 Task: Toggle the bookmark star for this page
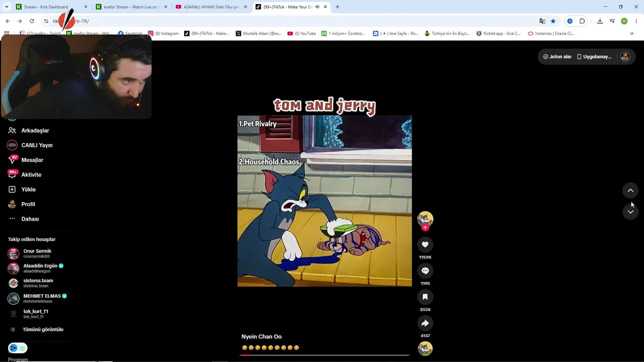[553, 21]
